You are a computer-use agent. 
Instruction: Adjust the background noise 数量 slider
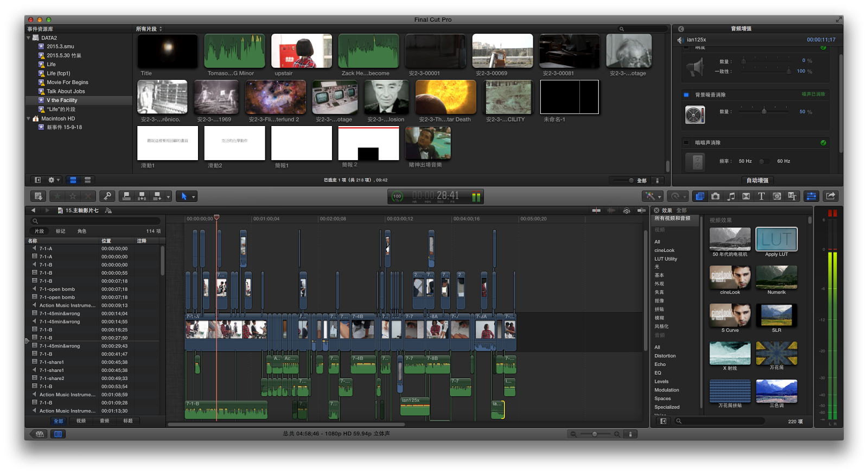tap(764, 111)
